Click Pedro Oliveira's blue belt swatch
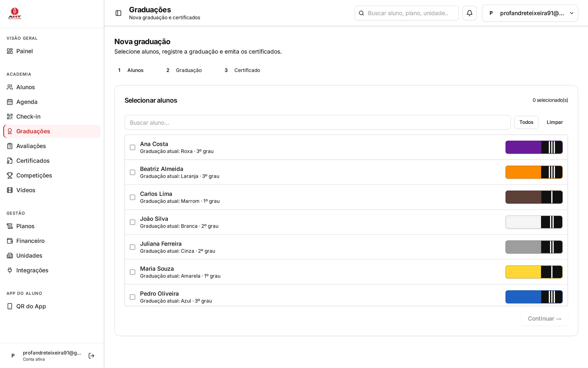The image size is (588, 368). click(534, 297)
